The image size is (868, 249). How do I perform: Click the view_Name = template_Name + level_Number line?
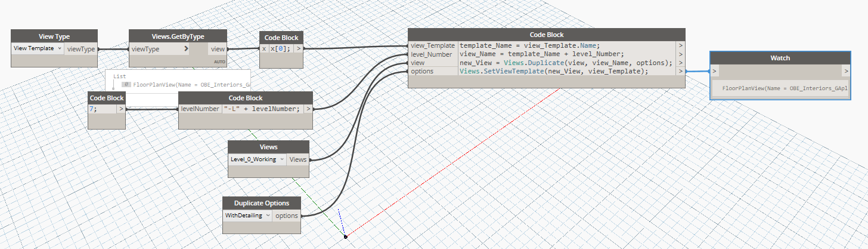click(541, 54)
